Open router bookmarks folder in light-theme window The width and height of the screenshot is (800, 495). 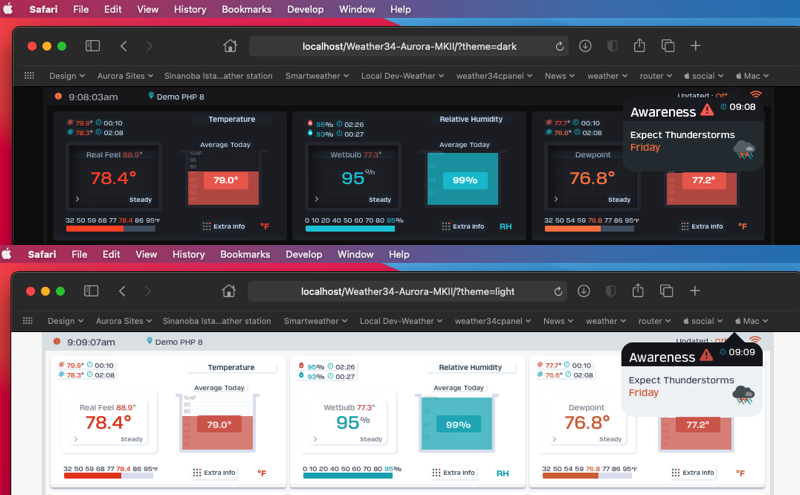tap(654, 321)
